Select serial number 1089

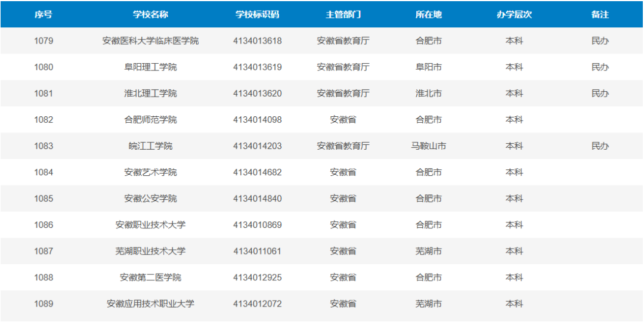click(44, 304)
